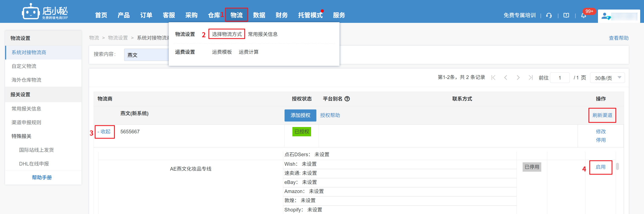Open the notification bell icon

584,15
